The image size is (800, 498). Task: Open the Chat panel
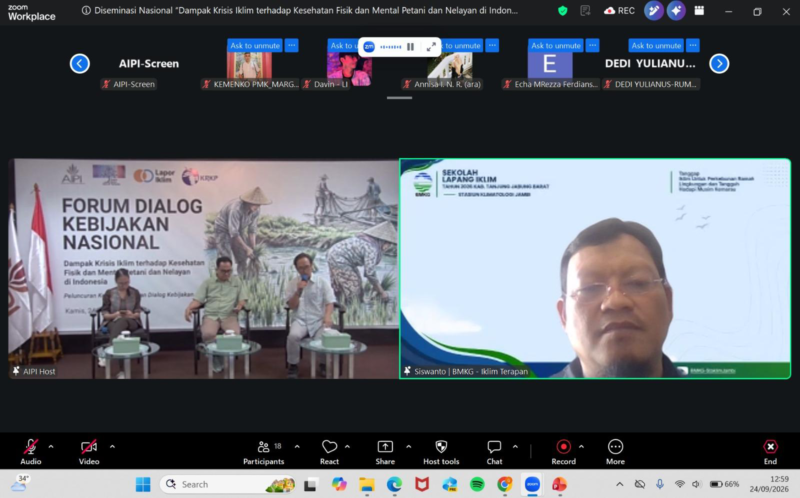tap(494, 452)
